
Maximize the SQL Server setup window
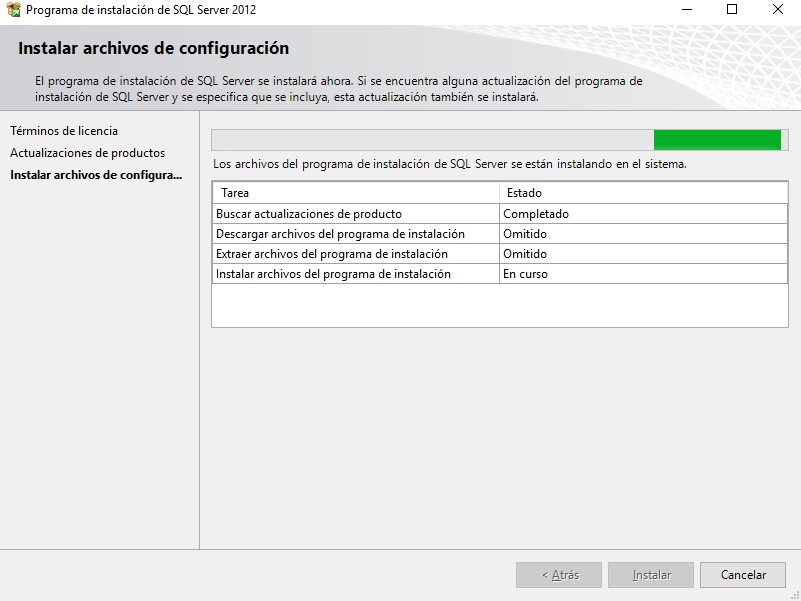732,9
